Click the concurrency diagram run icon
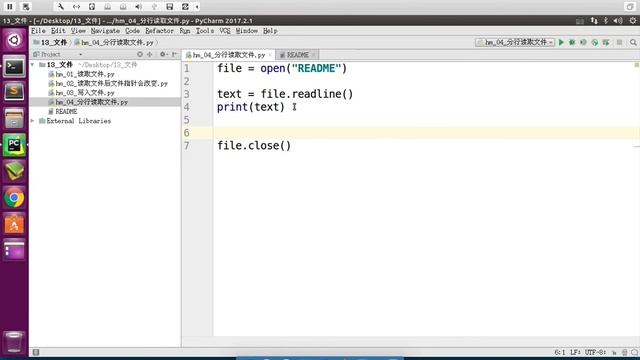 pyautogui.click(x=606, y=42)
